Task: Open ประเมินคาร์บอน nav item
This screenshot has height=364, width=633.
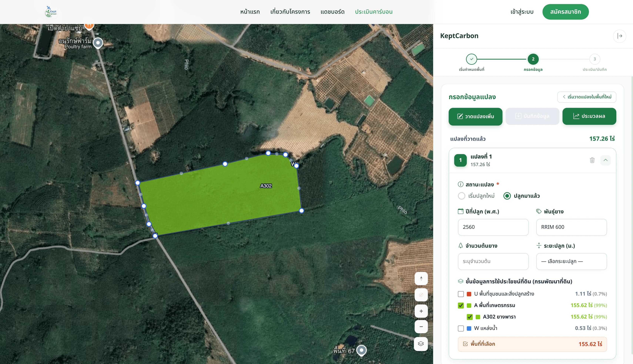Action: (x=374, y=12)
